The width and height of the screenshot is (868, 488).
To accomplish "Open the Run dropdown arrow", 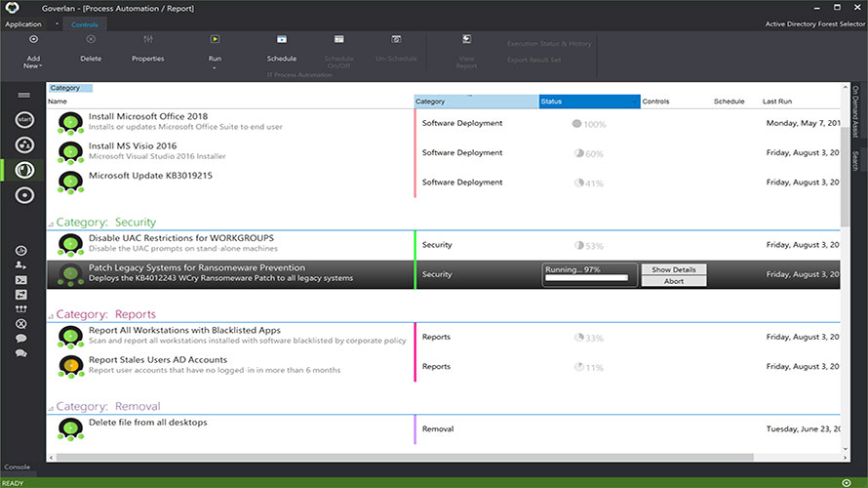I will pos(215,67).
